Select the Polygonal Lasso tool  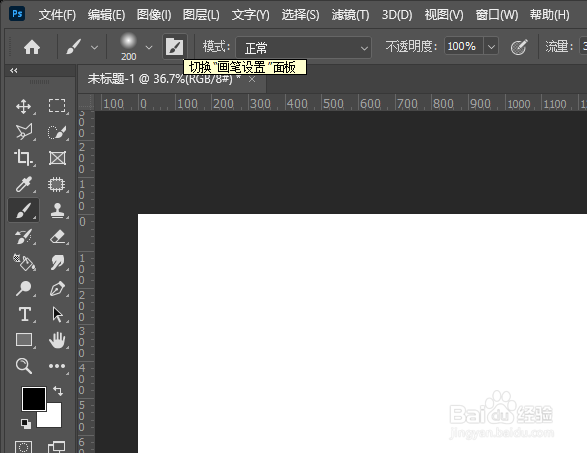point(24,132)
